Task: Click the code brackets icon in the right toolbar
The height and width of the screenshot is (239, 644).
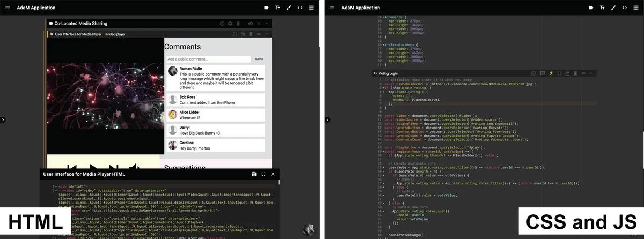Action: [x=624, y=8]
